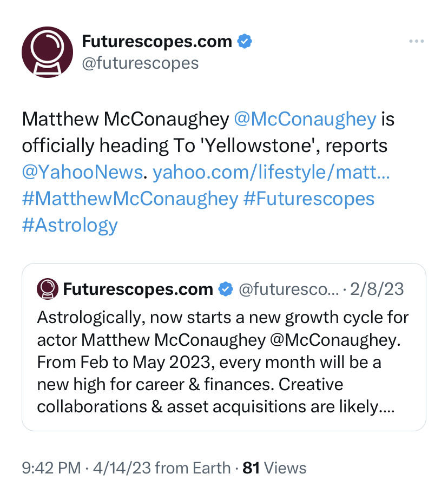Image resolution: width=448 pixels, height=487 pixels.
Task: Open the quoted tweet about growth cycle
Action: (224, 347)
